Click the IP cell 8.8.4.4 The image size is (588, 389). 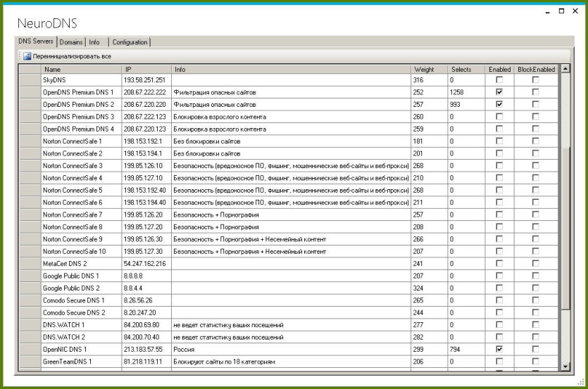[x=146, y=288]
